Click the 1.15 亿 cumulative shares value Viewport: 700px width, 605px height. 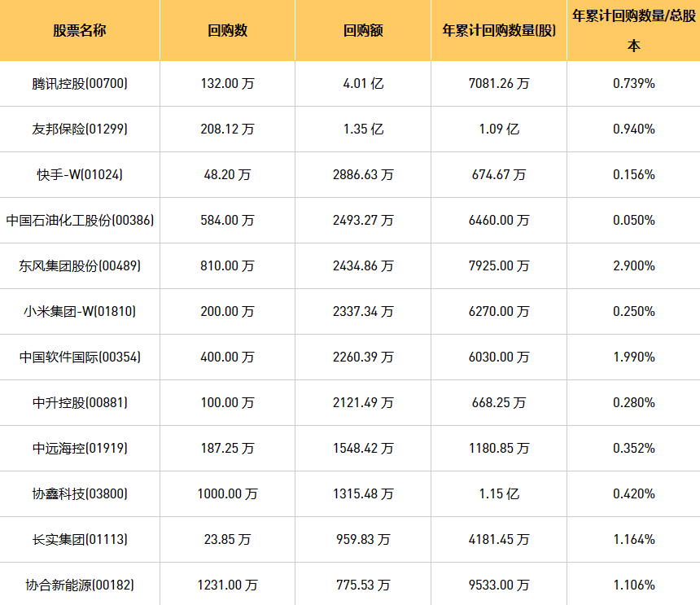[499, 493]
